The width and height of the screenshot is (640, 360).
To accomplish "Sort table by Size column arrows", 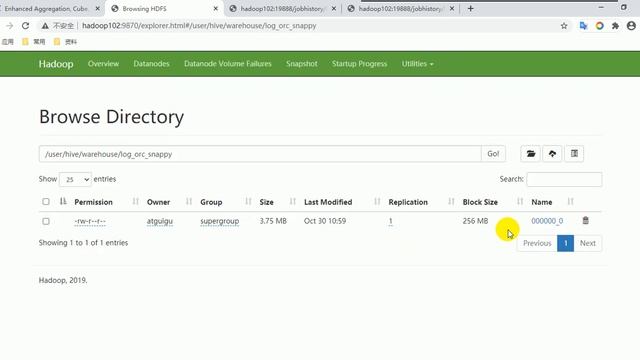I will click(293, 202).
